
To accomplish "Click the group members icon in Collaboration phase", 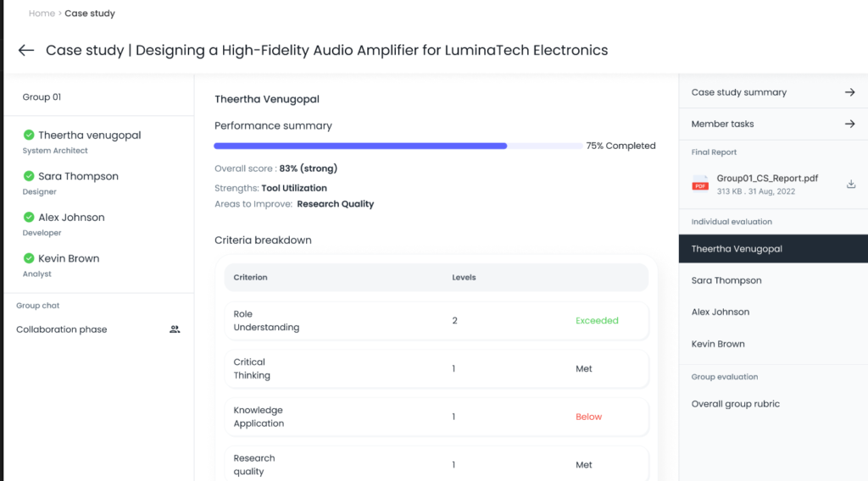I will pyautogui.click(x=175, y=329).
